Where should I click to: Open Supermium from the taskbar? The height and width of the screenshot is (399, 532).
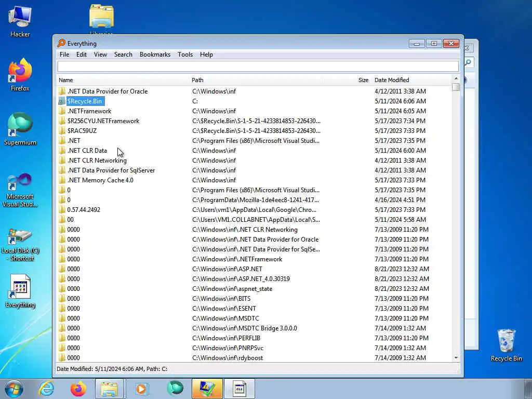175,389
